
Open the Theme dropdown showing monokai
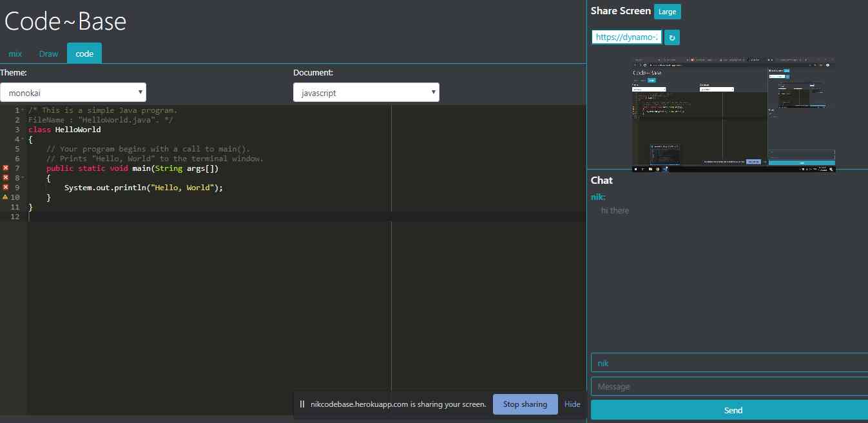[x=73, y=92]
